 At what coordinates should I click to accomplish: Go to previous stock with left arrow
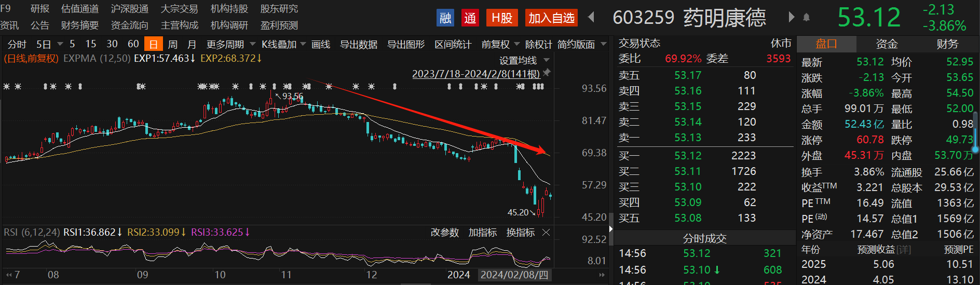(x=591, y=17)
